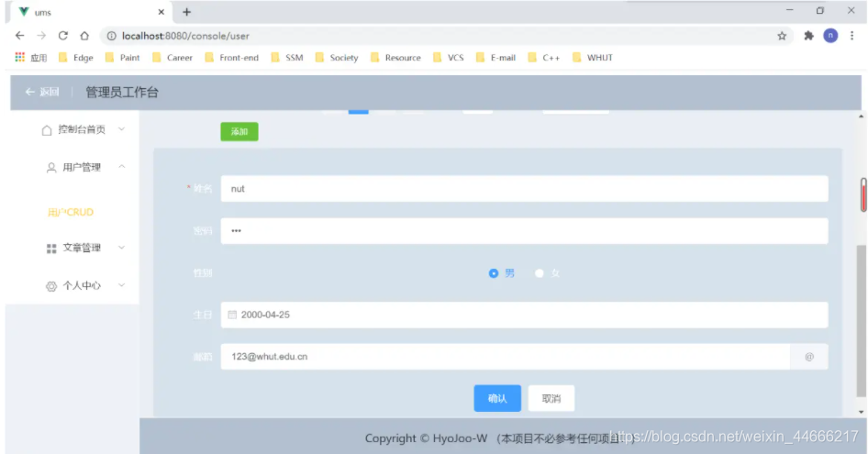Click the address bar URL

(185, 36)
